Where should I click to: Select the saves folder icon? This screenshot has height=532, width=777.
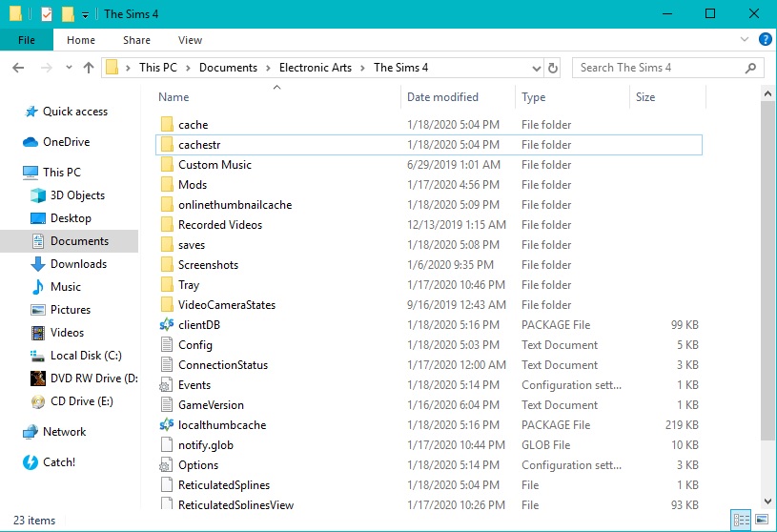tap(167, 245)
